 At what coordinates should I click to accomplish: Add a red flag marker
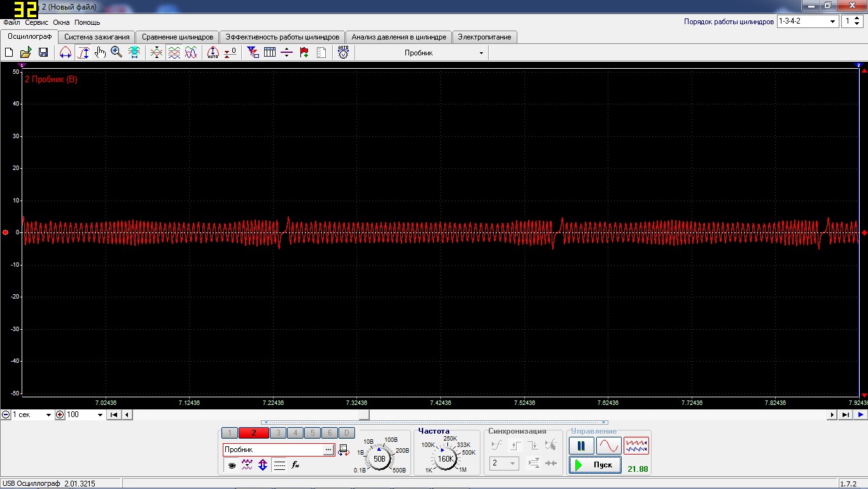pyautogui.click(x=304, y=53)
